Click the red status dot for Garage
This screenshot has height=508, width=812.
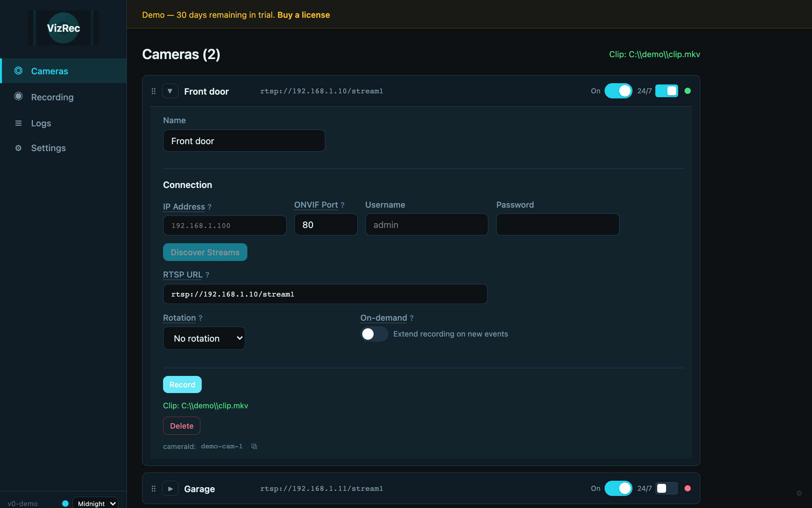(688, 488)
